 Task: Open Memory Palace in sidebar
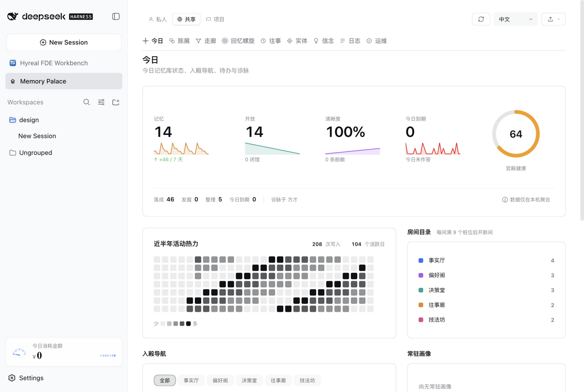64,81
